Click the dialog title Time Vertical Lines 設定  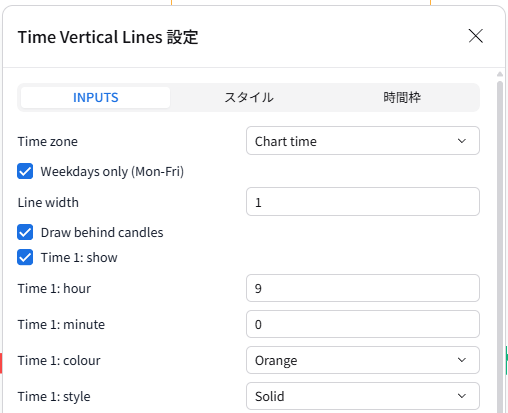[x=108, y=37]
